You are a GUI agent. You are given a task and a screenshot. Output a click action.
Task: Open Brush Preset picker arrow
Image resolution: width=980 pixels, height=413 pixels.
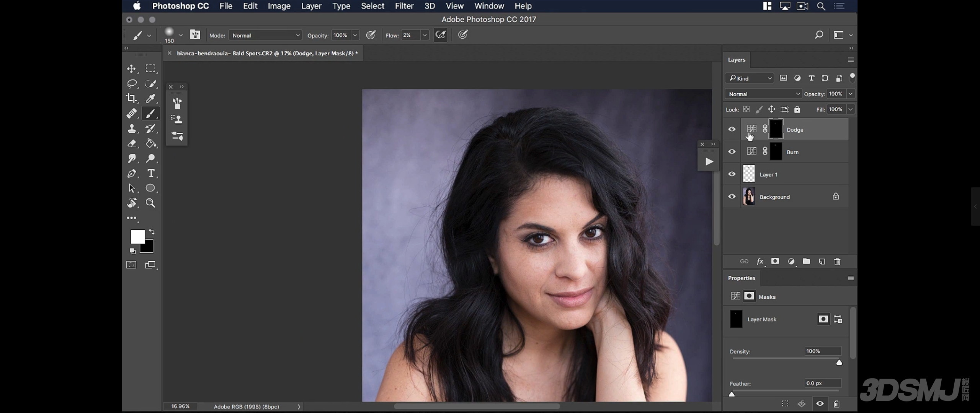181,35
